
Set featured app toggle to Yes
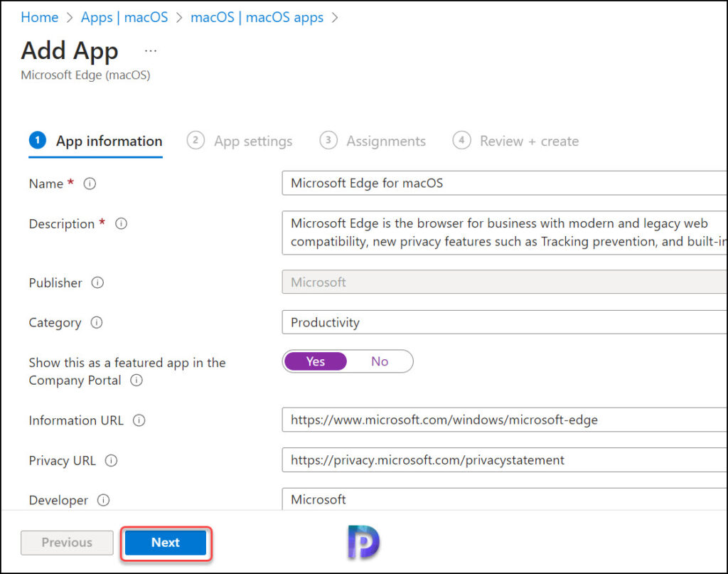[x=316, y=361]
